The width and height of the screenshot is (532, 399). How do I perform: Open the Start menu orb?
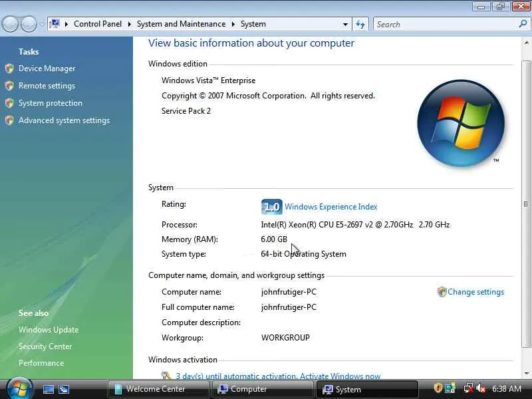(19, 389)
